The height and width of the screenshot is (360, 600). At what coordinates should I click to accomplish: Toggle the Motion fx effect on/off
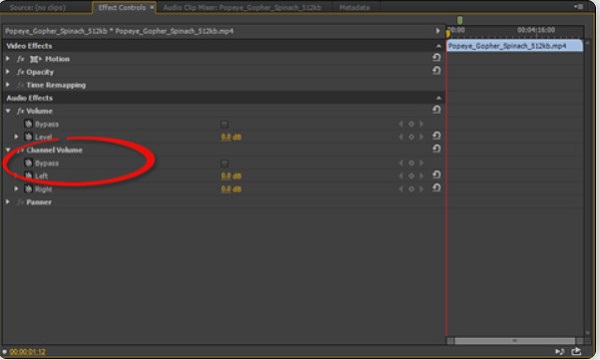21,59
